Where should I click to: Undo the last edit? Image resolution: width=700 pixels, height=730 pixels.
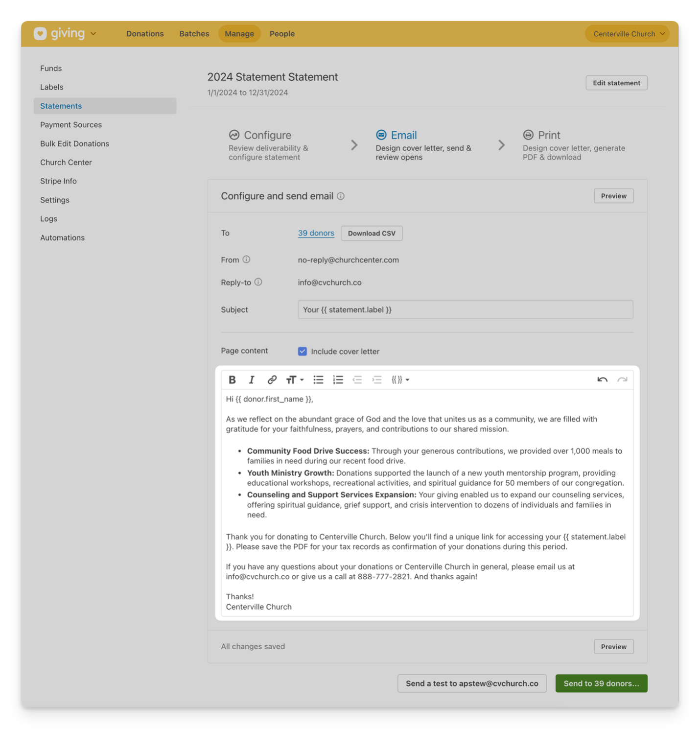(603, 379)
